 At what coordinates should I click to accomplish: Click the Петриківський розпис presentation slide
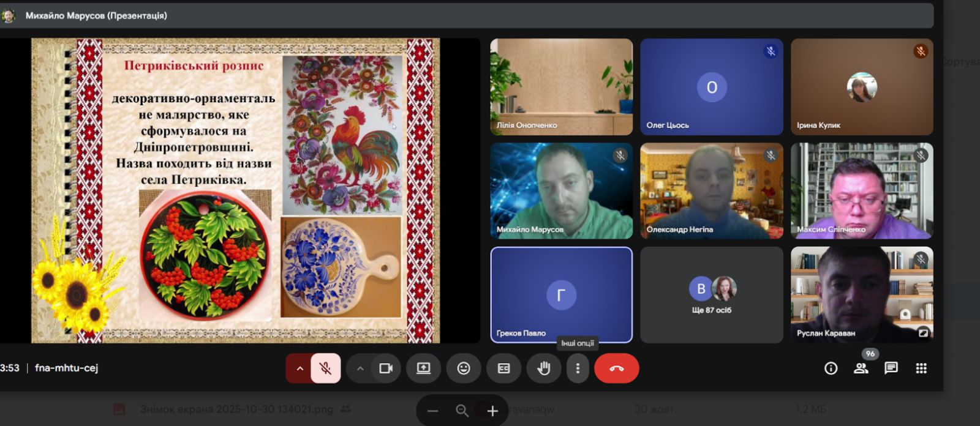236,190
